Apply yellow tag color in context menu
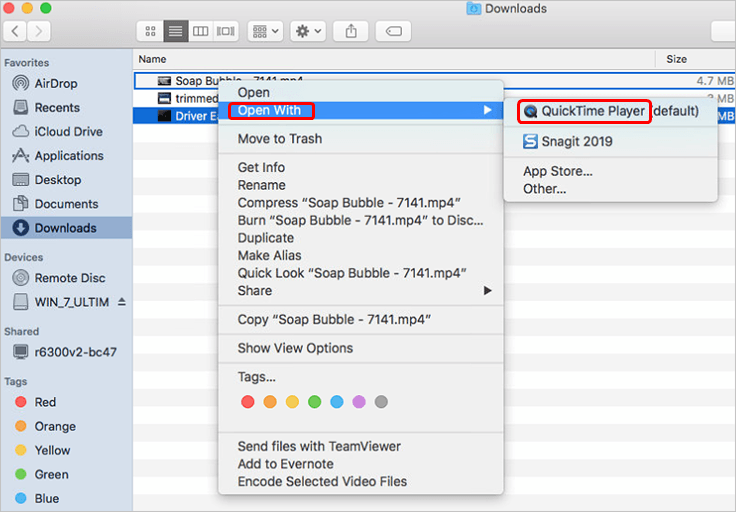736x512 pixels. (292, 402)
